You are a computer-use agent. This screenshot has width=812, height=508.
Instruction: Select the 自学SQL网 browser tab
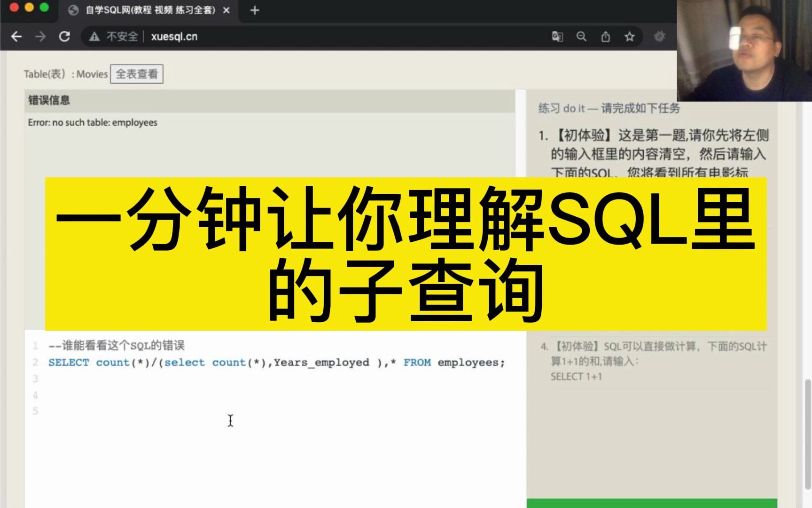click(x=148, y=10)
